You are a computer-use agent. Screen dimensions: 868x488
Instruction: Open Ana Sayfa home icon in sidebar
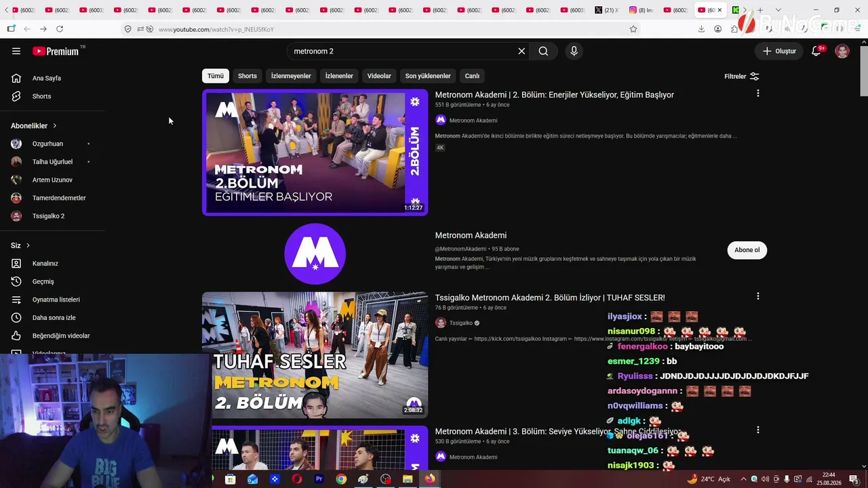tap(16, 78)
